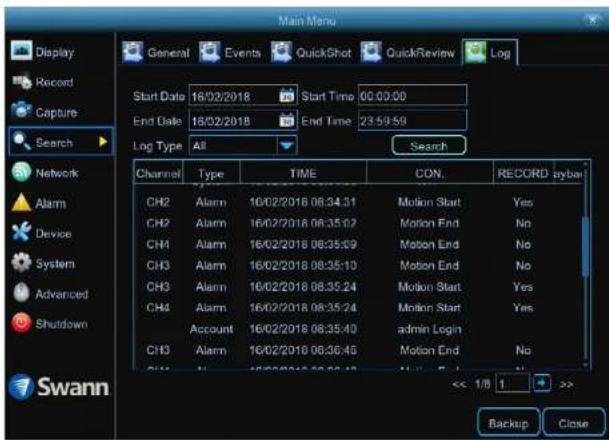Select the CH3 Motion End 08:36:45 row
609x440 pixels.
click(357, 350)
